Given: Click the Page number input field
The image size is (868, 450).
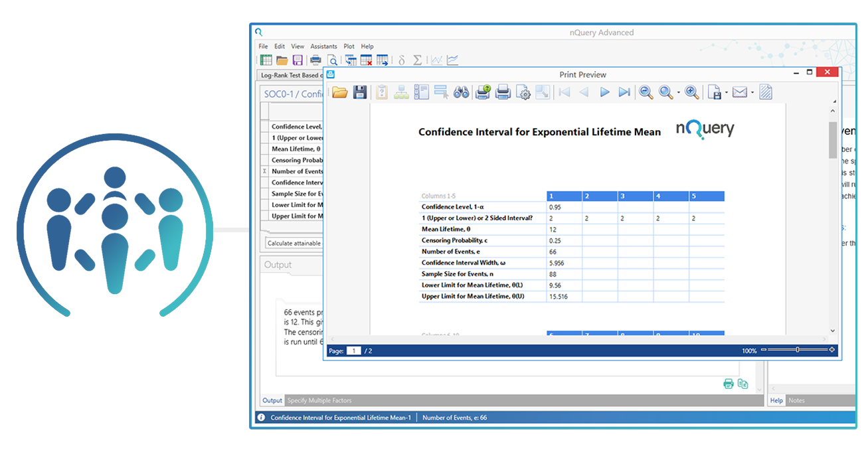Looking at the screenshot, I should 353,350.
